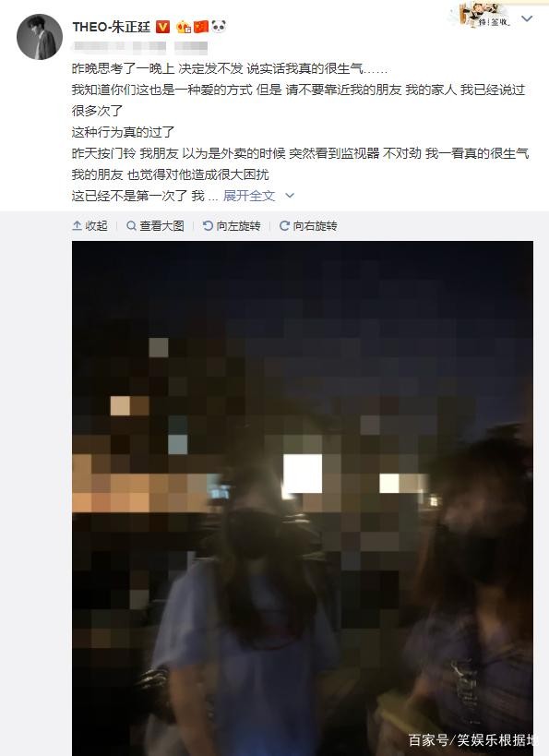Viewport: 549px width, 756px height.
Task: Click the upward arrow icon beside 收起
Action: click(x=77, y=225)
